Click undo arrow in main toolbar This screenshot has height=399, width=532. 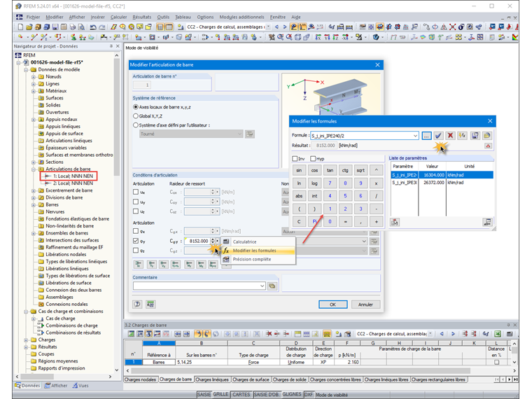click(93, 27)
